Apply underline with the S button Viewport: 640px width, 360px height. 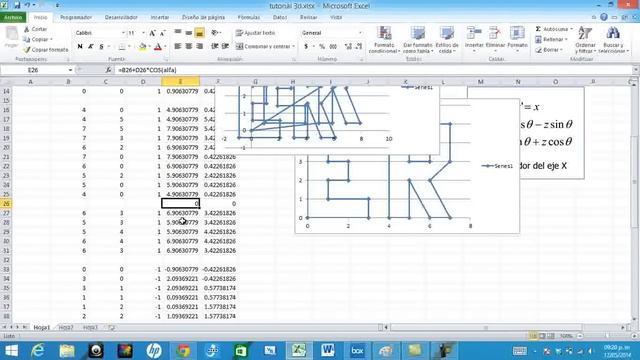[x=101, y=47]
